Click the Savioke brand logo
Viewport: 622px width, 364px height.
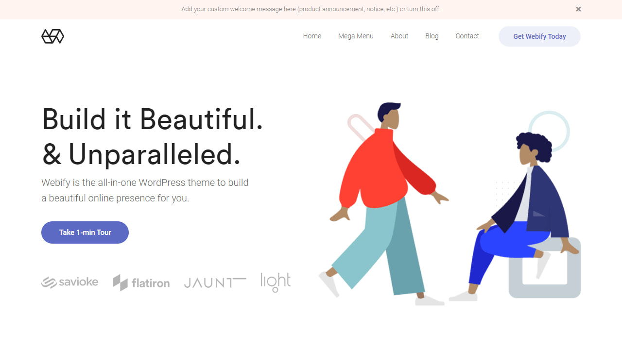pyautogui.click(x=70, y=282)
